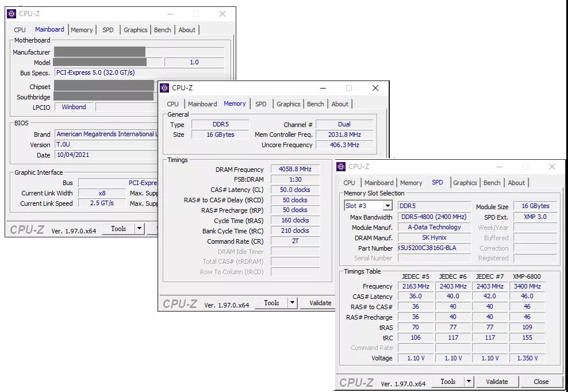This screenshot has height=392, width=568.
Task: Click the SPD Ext. value XMP 3.0
Action: 535,217
